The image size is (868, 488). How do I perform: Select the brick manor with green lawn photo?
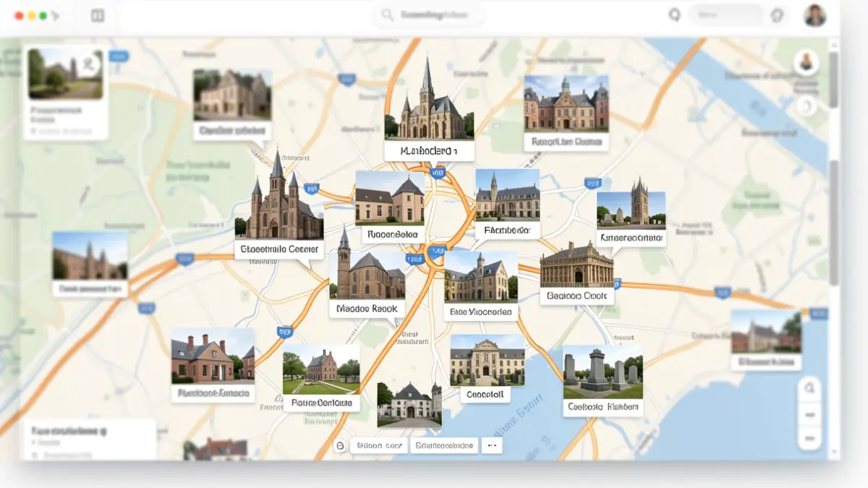click(321, 369)
